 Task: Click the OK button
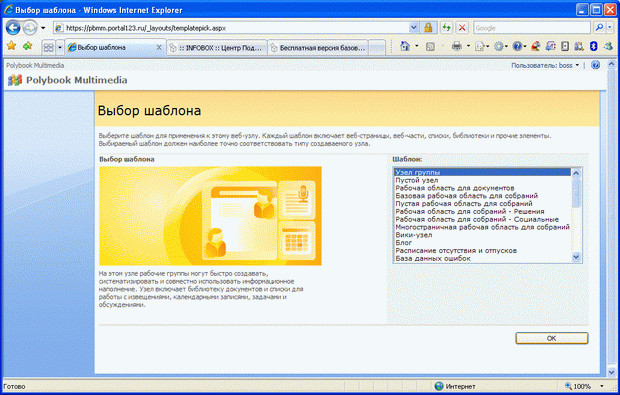(552, 338)
